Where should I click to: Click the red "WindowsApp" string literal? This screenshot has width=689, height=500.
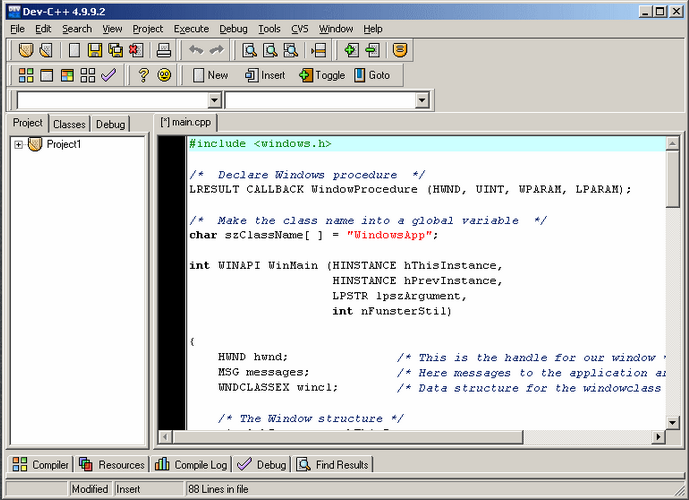pyautogui.click(x=390, y=235)
